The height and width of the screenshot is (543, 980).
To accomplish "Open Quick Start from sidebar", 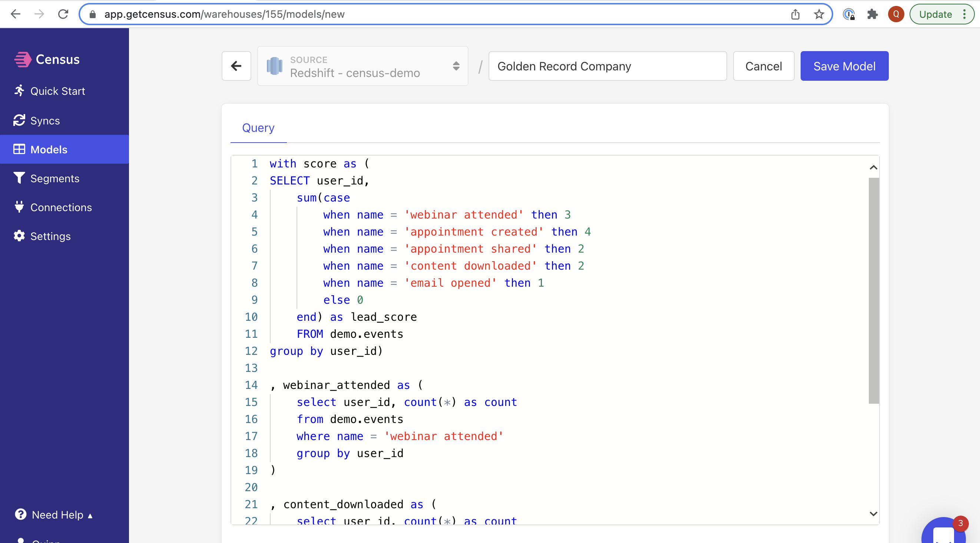I will [x=57, y=91].
